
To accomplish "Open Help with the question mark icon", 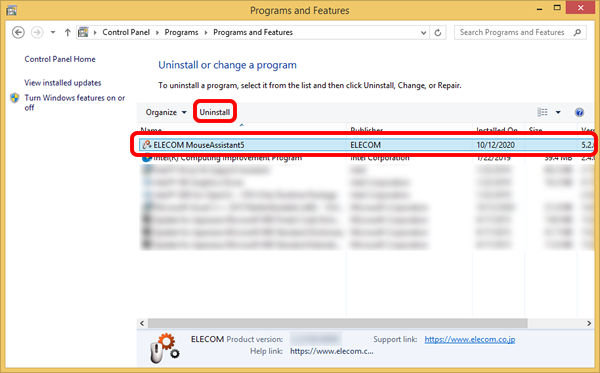I will coord(579,112).
